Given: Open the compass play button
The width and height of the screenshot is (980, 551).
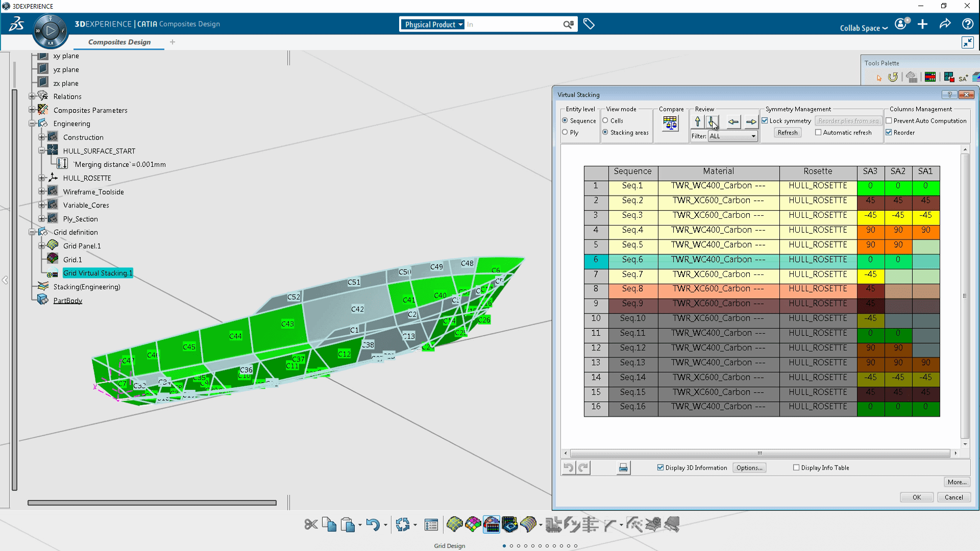Looking at the screenshot, I should [x=51, y=31].
